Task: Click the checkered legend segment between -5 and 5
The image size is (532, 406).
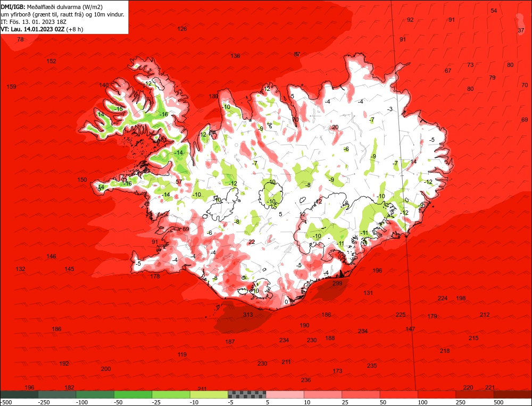Action: tap(247, 394)
